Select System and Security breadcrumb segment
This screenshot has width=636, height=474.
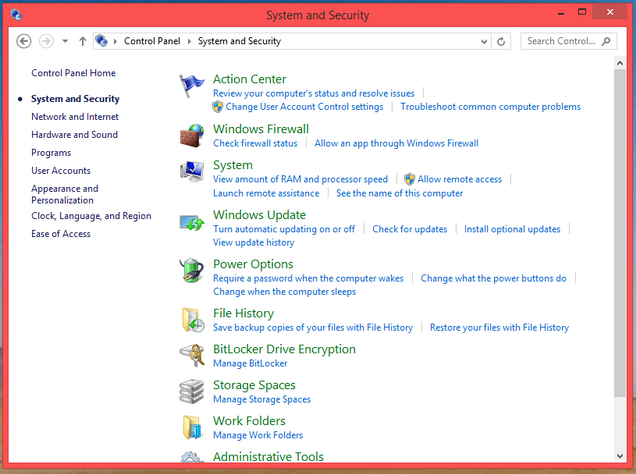pyautogui.click(x=239, y=41)
